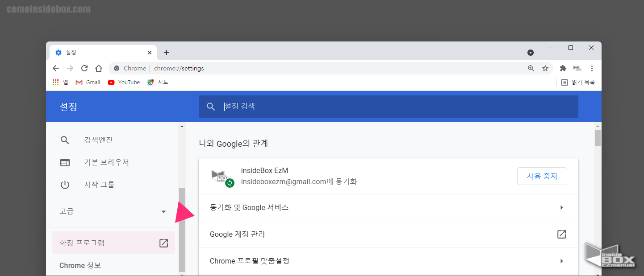Open Chrome 프로필 맞춤설정 row

tap(389, 261)
